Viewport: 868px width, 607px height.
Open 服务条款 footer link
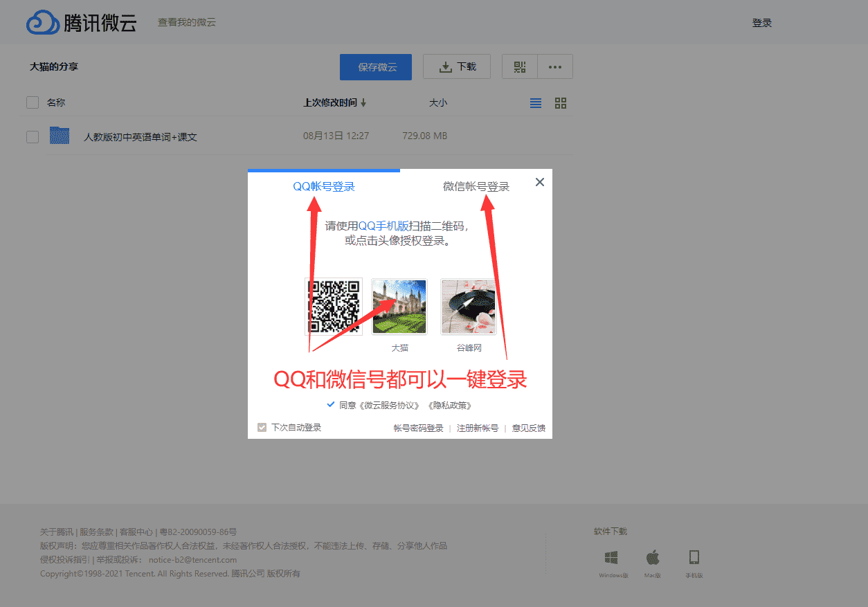[96, 532]
